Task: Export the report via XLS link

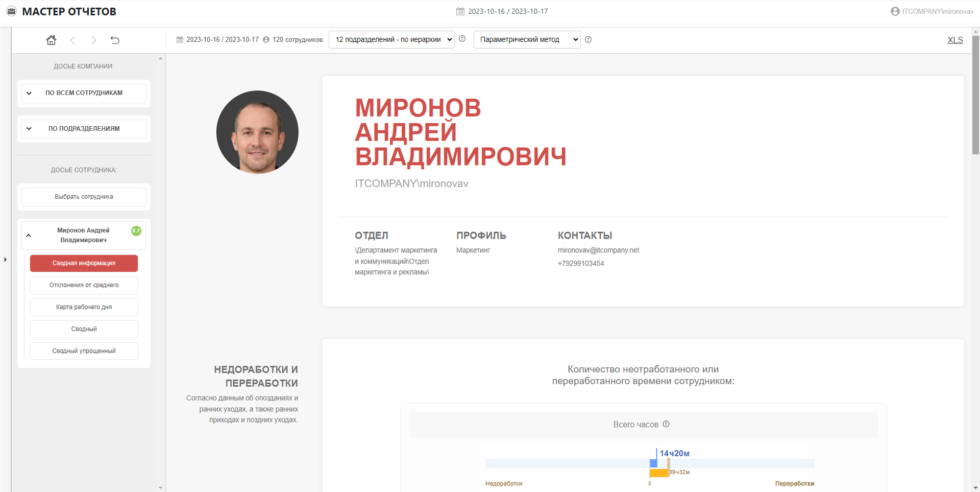Action: [955, 40]
